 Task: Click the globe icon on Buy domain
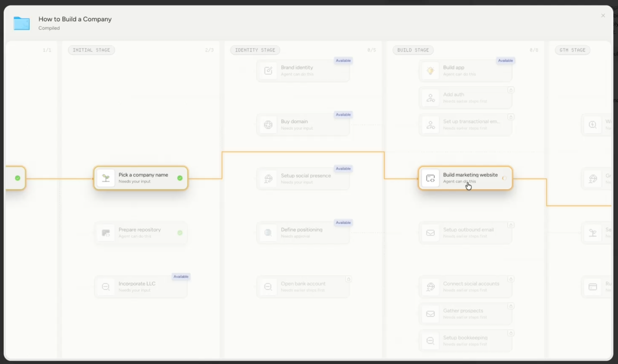coord(268,125)
